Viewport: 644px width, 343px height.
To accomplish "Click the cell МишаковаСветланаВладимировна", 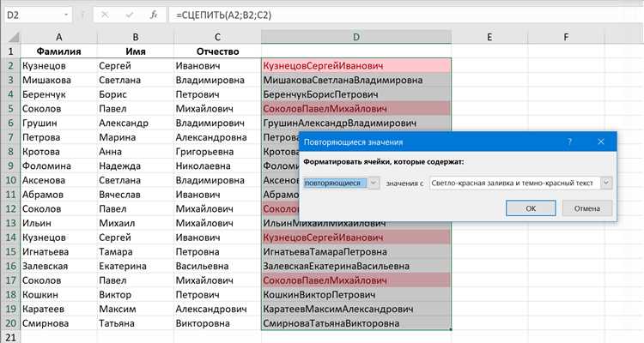I will click(356, 80).
